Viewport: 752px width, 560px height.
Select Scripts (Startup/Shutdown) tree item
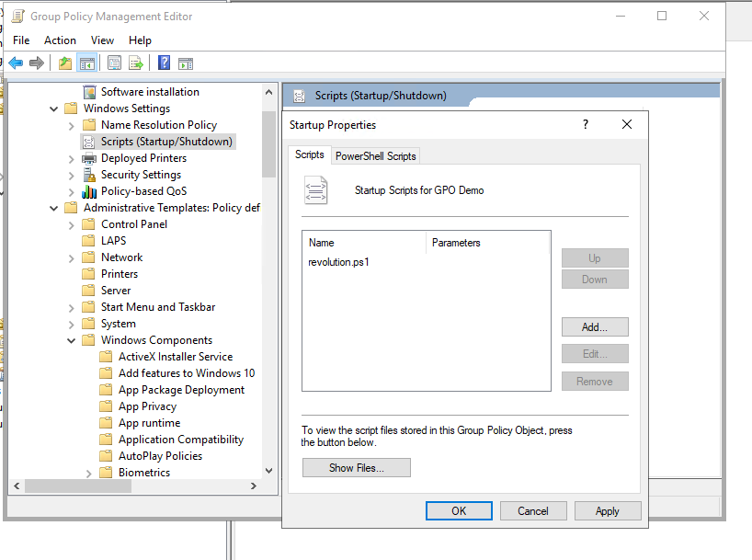click(165, 142)
